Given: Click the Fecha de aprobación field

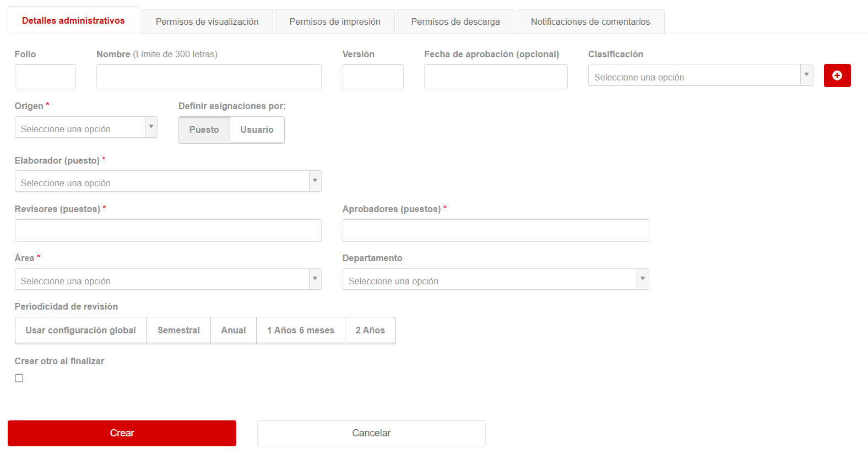Looking at the screenshot, I should 496,77.
